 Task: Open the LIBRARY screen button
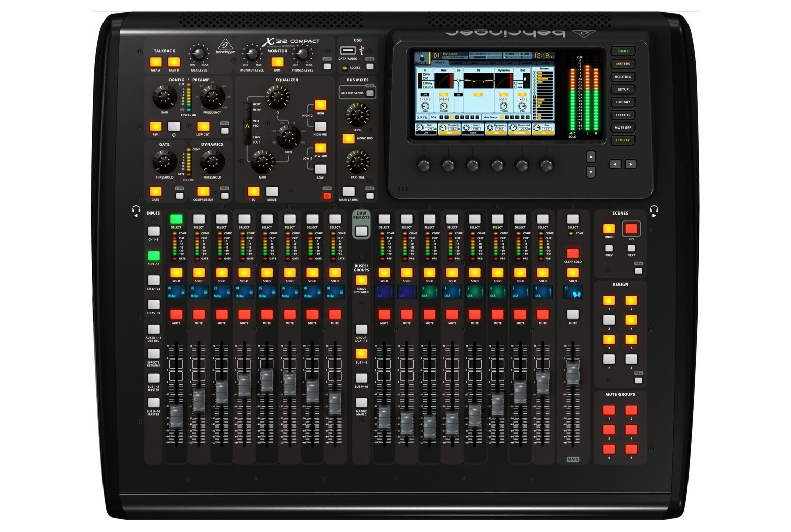click(x=623, y=102)
